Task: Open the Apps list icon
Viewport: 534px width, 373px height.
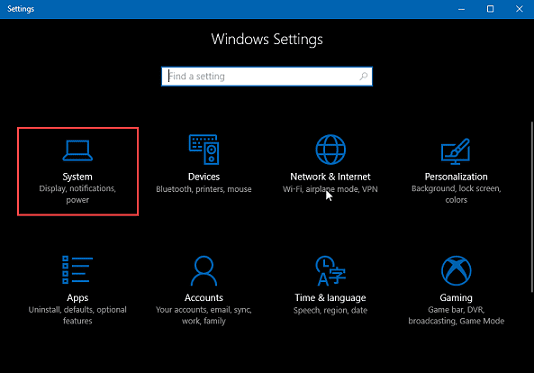Action: [78, 269]
